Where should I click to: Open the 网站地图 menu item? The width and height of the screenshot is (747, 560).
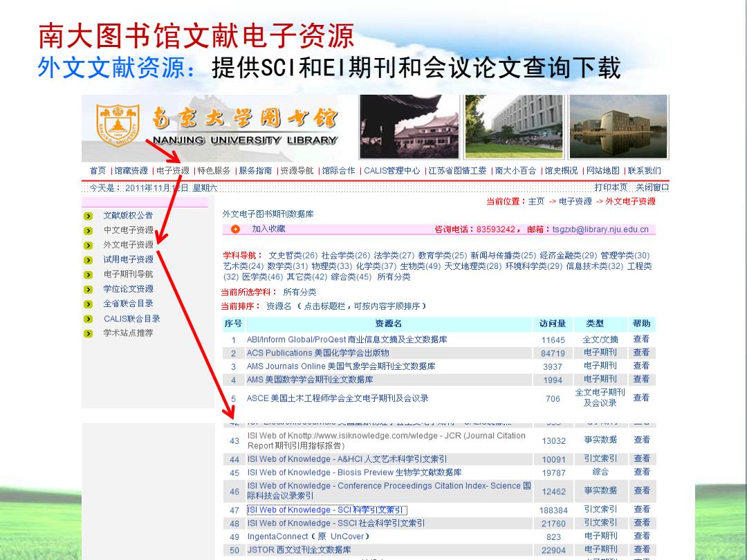pyautogui.click(x=602, y=171)
